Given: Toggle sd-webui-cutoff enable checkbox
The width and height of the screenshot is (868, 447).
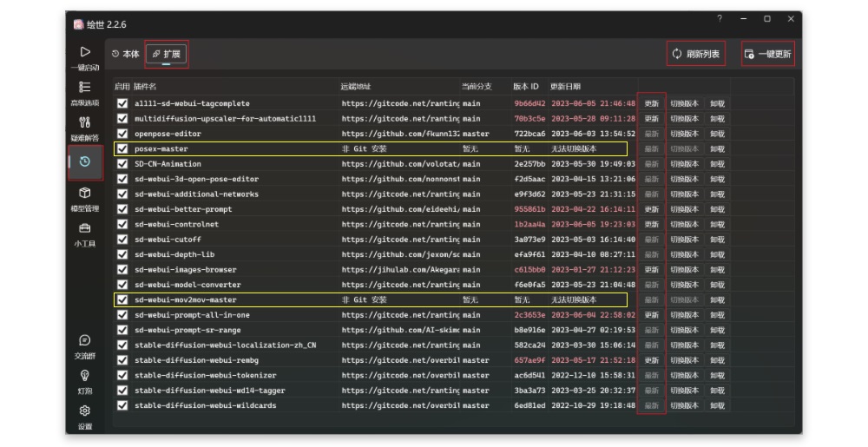Looking at the screenshot, I should pyautogui.click(x=122, y=240).
